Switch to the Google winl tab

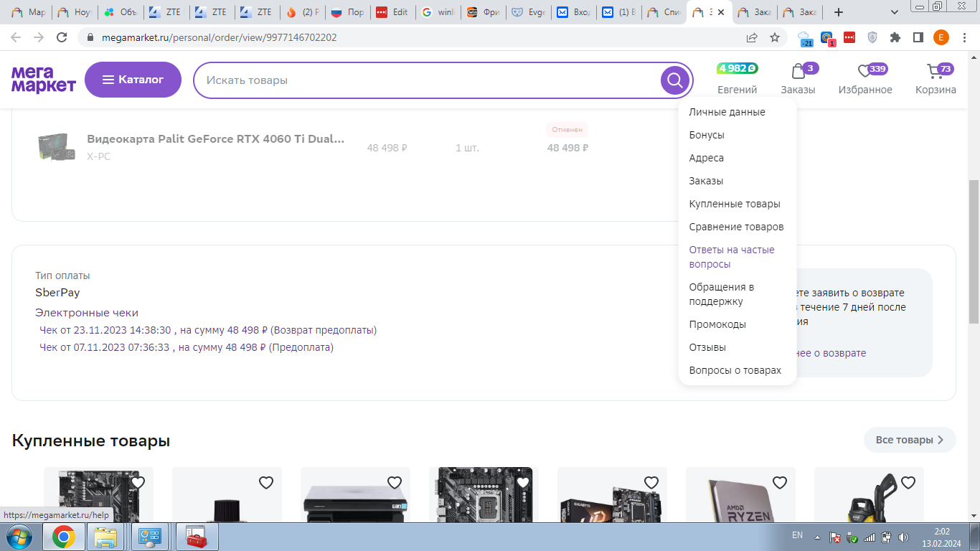tap(438, 12)
